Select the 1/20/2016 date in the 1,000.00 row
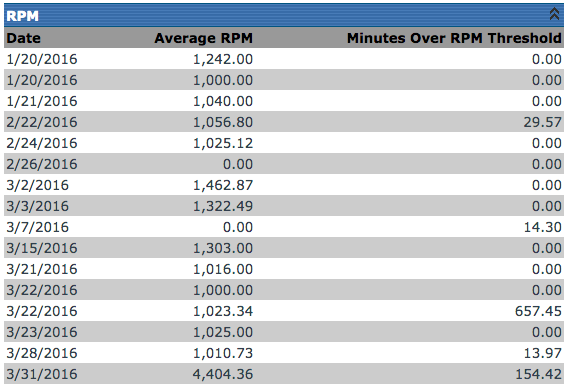This screenshot has height=390, width=566. (42, 80)
